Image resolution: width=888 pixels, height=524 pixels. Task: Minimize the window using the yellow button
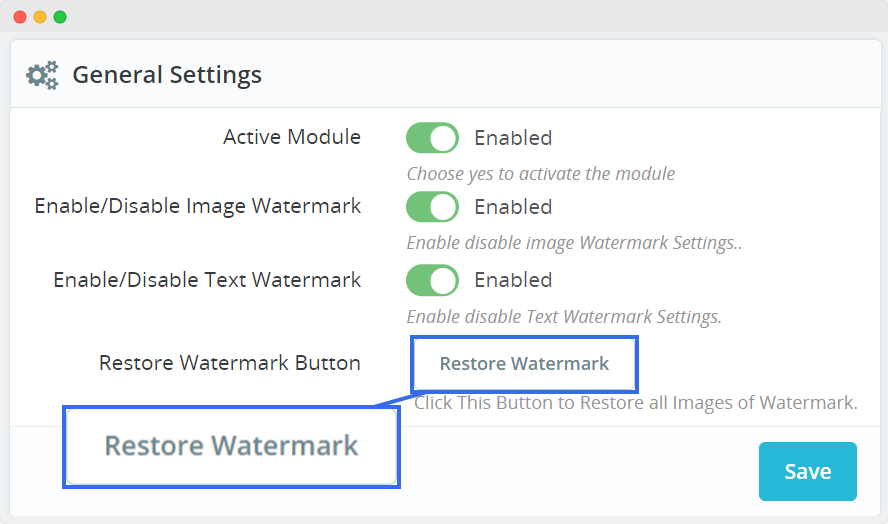tap(40, 17)
